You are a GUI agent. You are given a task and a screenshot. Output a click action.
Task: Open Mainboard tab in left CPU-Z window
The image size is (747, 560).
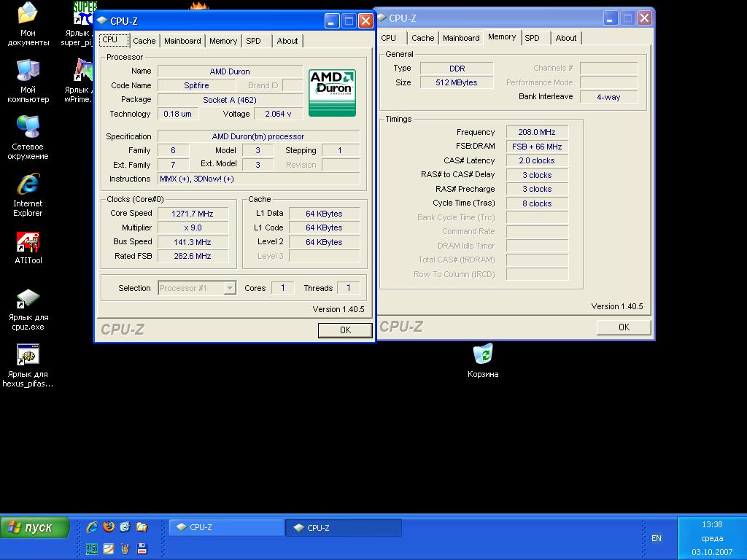[182, 41]
